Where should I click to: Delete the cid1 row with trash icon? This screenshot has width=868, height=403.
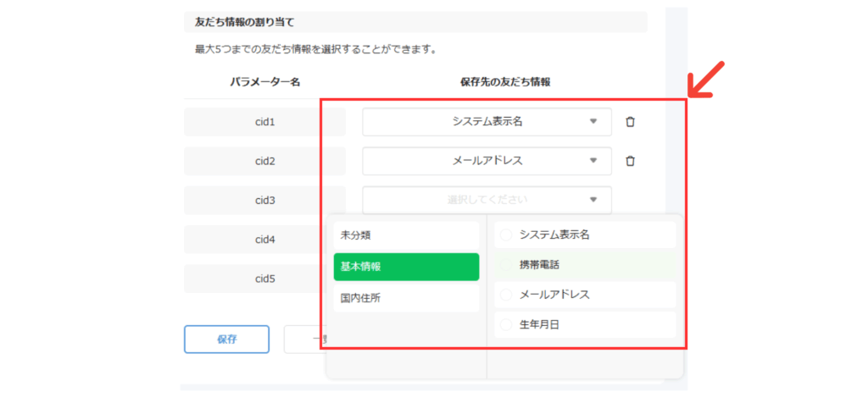[630, 122]
